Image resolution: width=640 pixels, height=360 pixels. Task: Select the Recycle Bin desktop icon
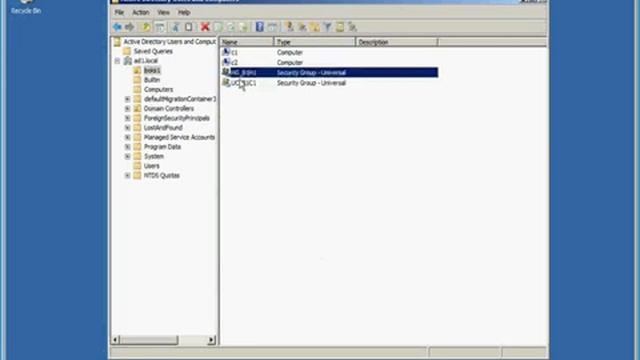click(x=26, y=7)
